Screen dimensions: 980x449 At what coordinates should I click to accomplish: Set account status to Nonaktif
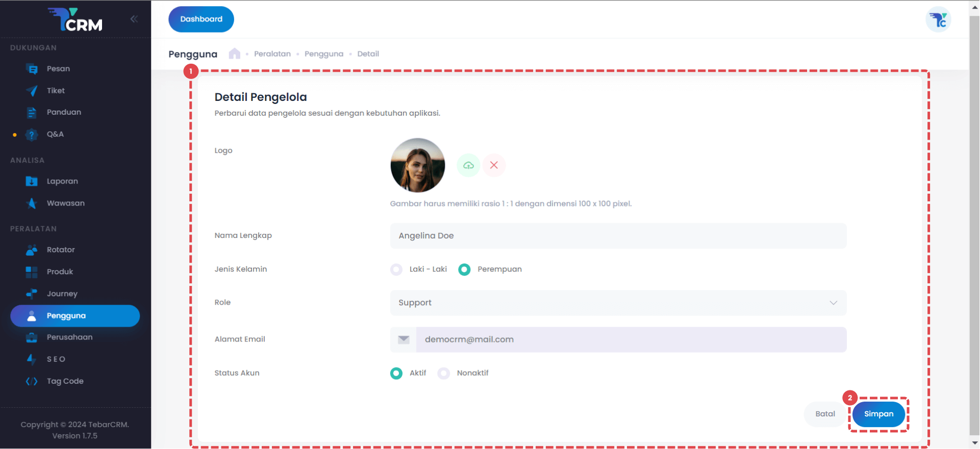[x=444, y=373]
